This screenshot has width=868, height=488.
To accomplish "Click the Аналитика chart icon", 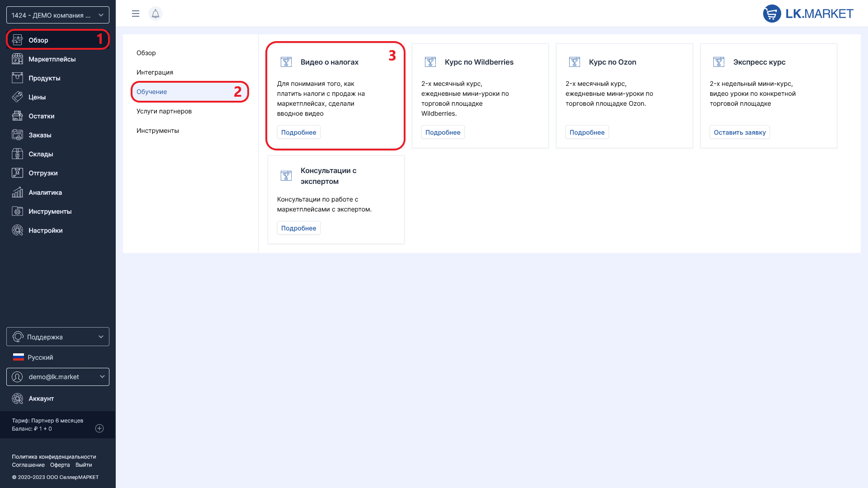I will pos(17,192).
